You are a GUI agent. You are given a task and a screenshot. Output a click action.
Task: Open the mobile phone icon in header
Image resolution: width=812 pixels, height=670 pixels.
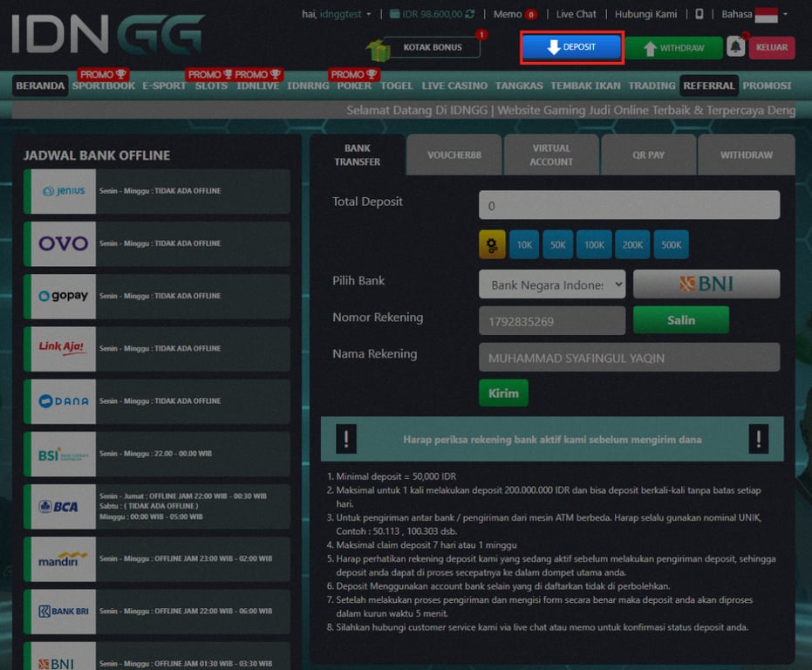(699, 14)
